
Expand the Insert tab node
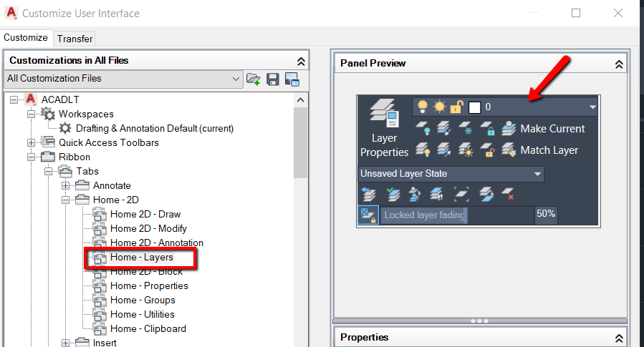66,343
